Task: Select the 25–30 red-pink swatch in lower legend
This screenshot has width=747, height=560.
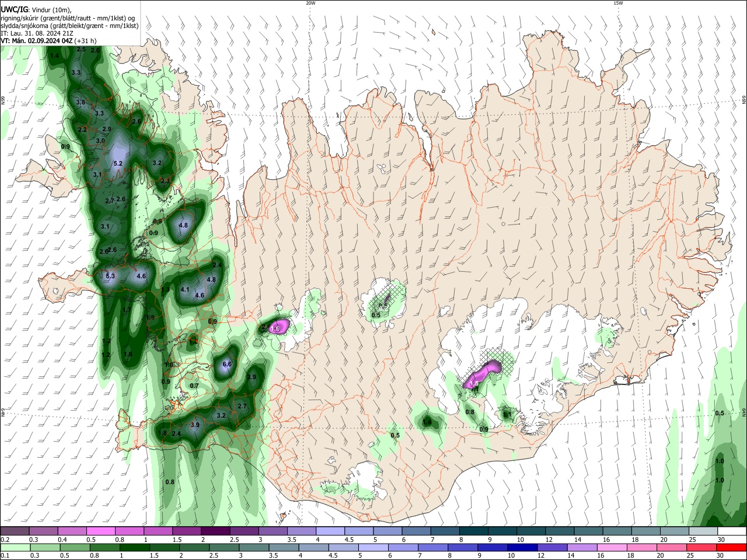Action: [701, 548]
